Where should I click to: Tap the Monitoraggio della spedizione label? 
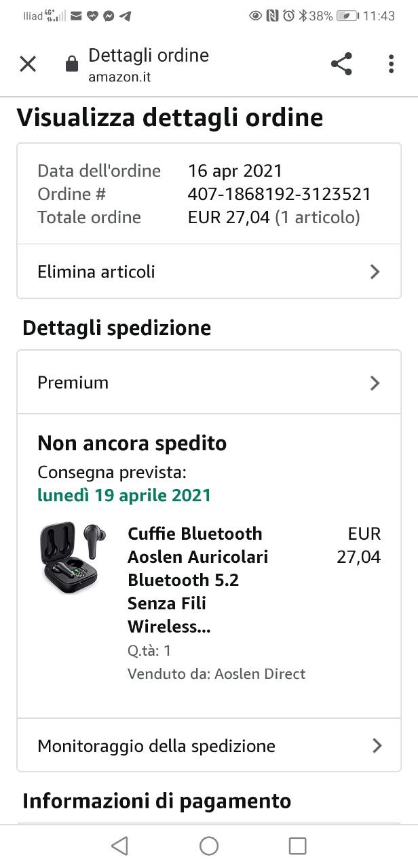pyautogui.click(x=157, y=746)
